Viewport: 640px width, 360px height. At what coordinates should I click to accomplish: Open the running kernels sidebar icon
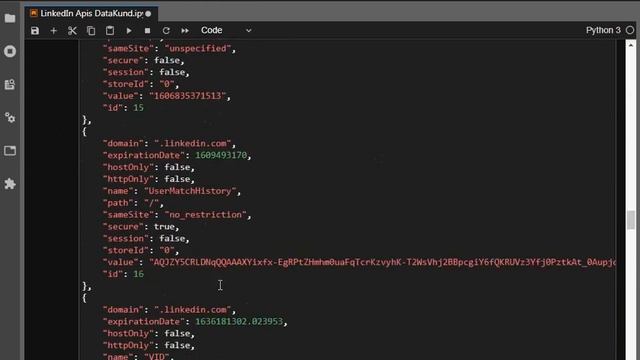pyautogui.click(x=10, y=51)
